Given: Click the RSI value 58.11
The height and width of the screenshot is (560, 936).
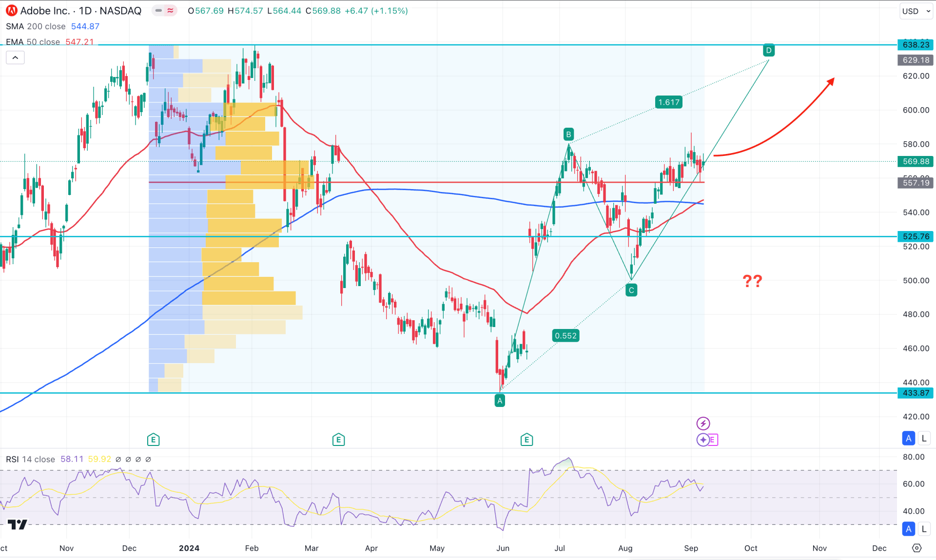Looking at the screenshot, I should (x=72, y=459).
